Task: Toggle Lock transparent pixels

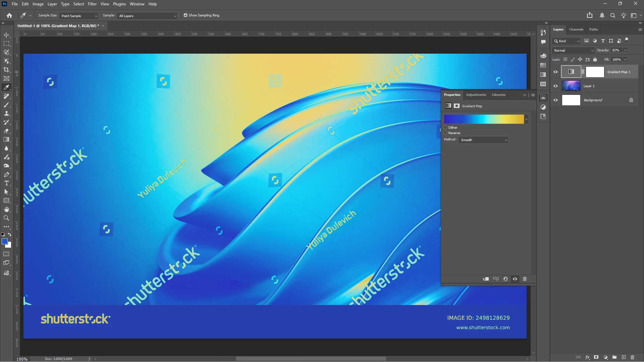Action: [566, 60]
